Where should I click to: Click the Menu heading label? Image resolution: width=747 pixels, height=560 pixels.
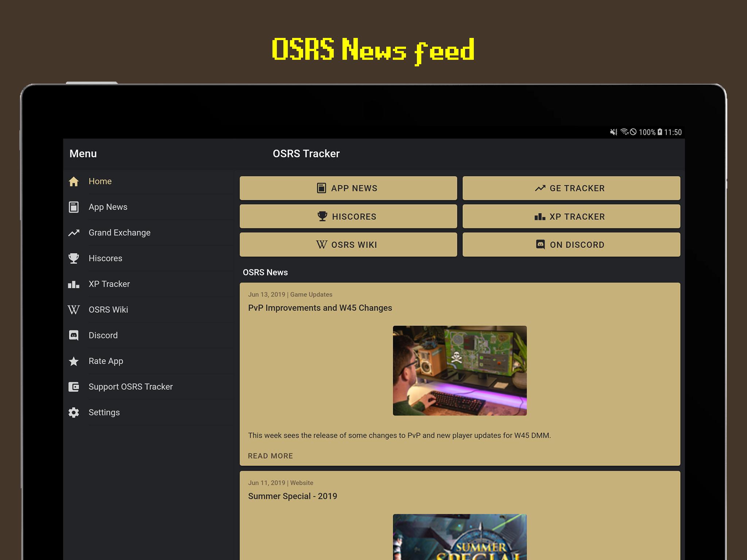[83, 153]
